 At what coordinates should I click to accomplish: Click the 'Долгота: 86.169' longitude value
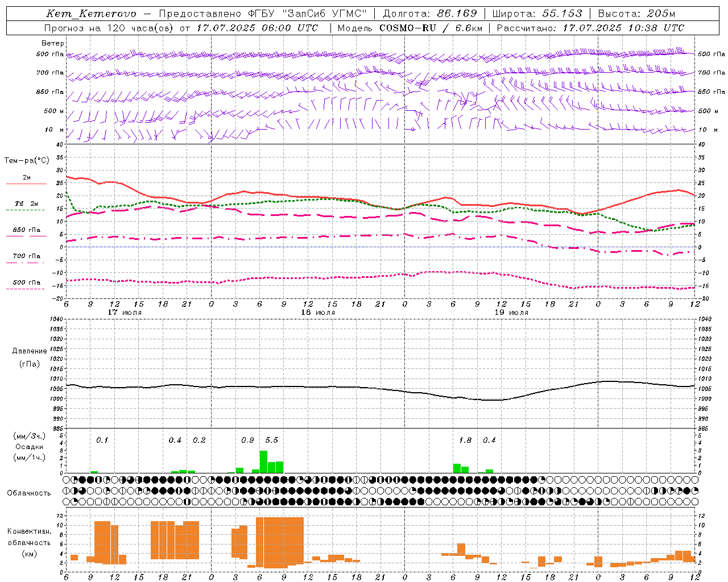[430, 14]
